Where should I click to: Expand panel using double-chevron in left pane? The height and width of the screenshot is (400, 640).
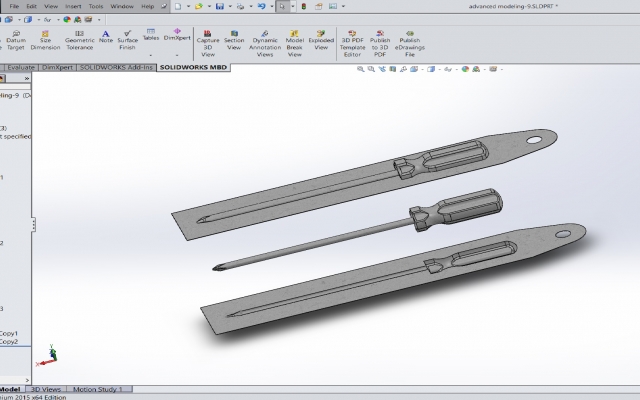(27, 78)
